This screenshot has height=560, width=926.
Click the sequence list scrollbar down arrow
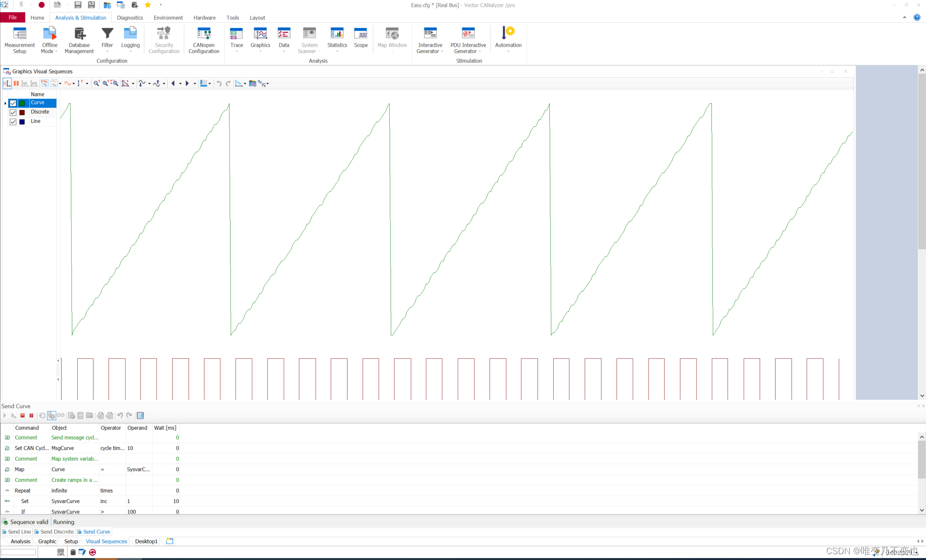(x=922, y=510)
